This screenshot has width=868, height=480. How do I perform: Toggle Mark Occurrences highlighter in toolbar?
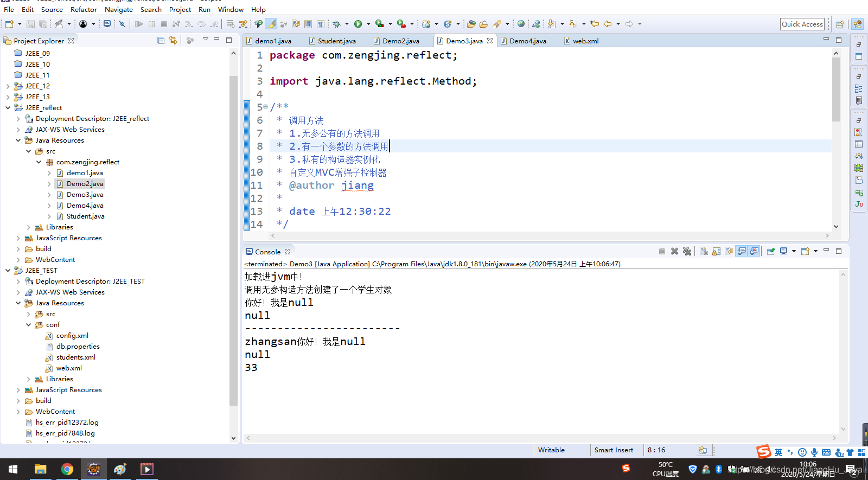(271, 24)
